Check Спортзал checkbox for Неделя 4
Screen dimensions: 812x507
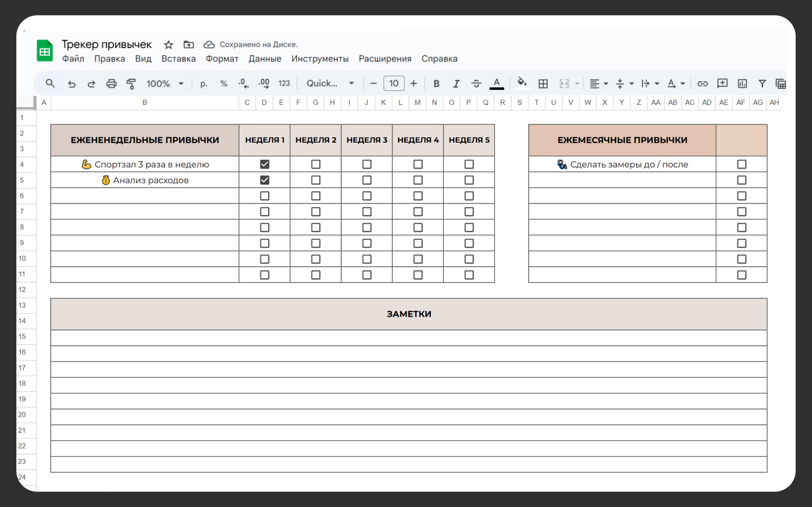click(x=418, y=164)
